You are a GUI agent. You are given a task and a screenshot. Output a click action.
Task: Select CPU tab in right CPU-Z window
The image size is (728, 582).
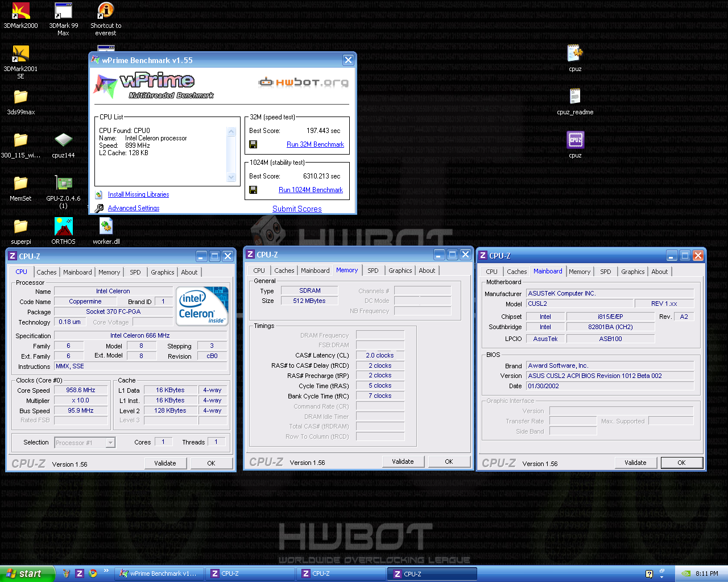click(x=492, y=272)
